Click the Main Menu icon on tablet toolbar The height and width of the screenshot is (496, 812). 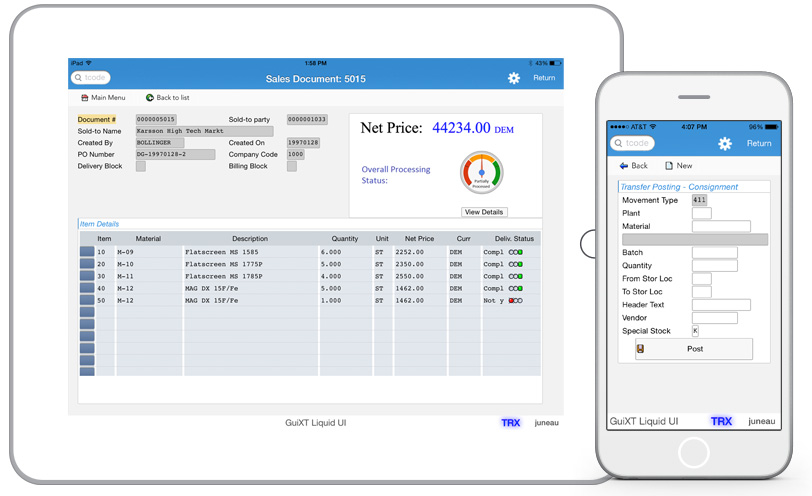click(x=85, y=98)
